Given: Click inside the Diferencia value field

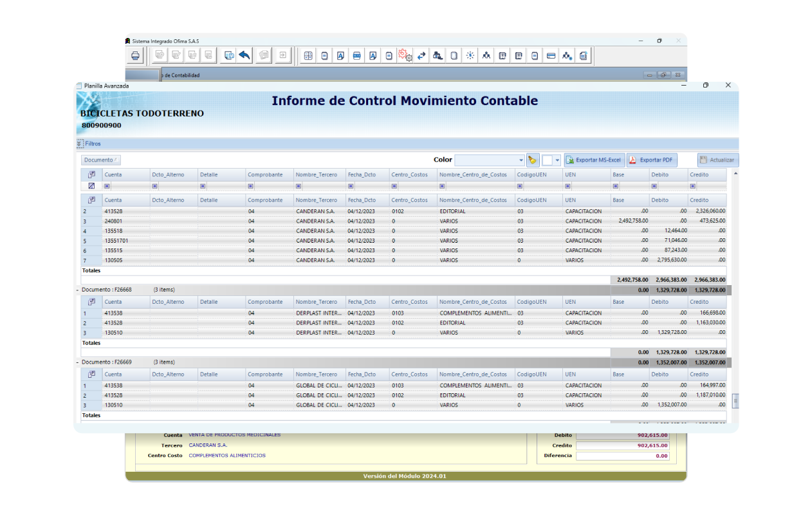Looking at the screenshot, I should click(623, 456).
